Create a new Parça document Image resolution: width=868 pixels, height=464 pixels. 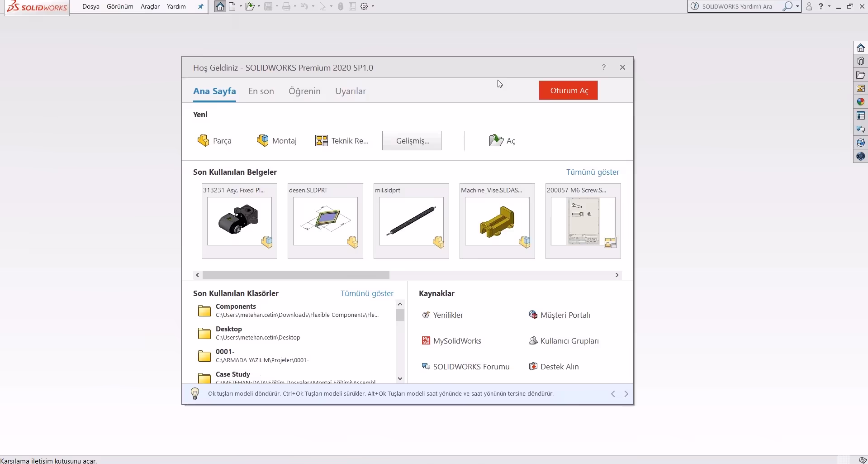coord(214,141)
